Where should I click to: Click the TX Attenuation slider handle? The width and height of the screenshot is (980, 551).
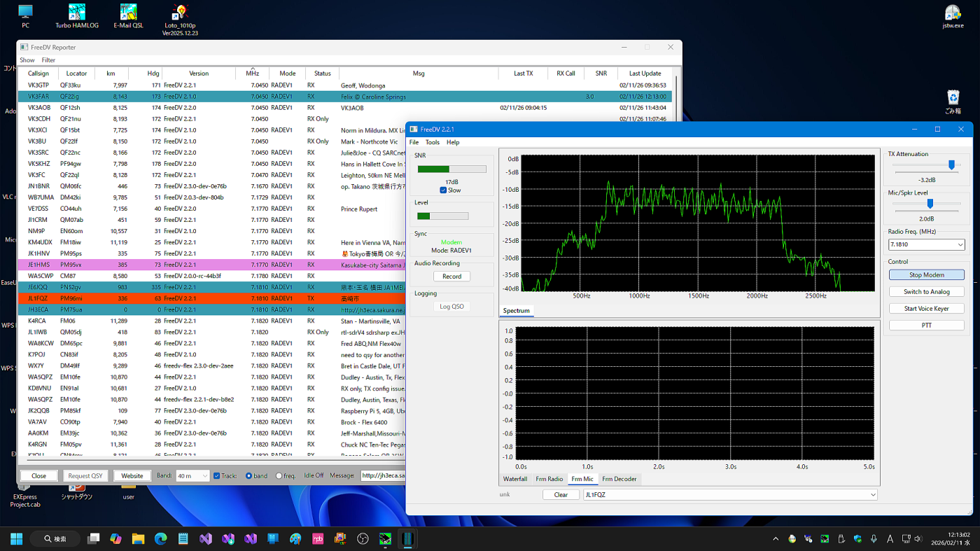[x=951, y=165]
